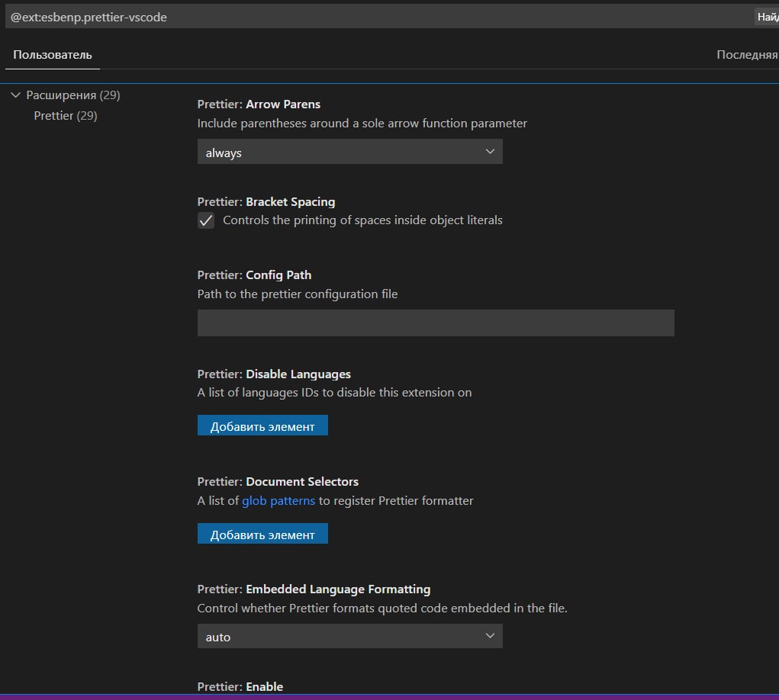
Task: Click the 'Include parentheses around a sole arrow' description
Action: pyautogui.click(x=362, y=123)
